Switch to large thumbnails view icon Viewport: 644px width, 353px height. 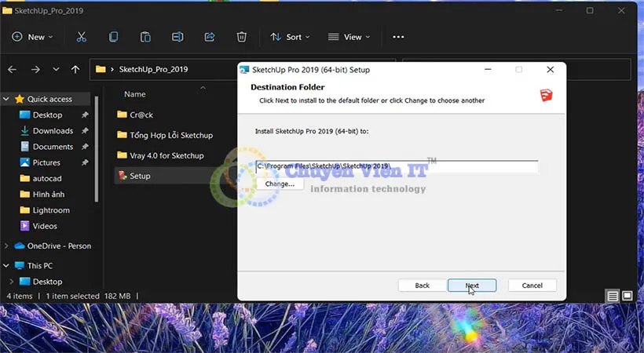[628, 296]
